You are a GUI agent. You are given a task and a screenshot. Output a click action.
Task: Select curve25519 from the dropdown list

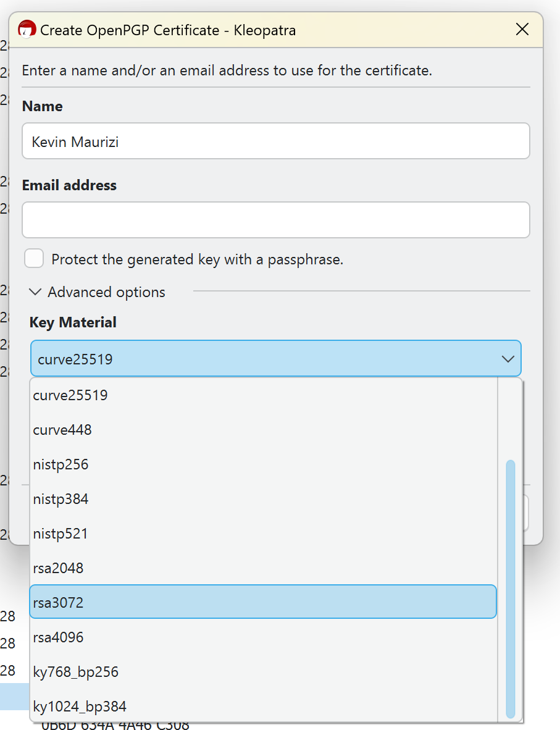[70, 395]
